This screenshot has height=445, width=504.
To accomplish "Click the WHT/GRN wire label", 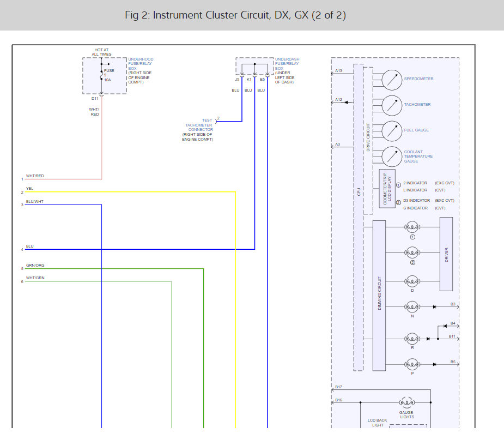I will (x=35, y=278).
